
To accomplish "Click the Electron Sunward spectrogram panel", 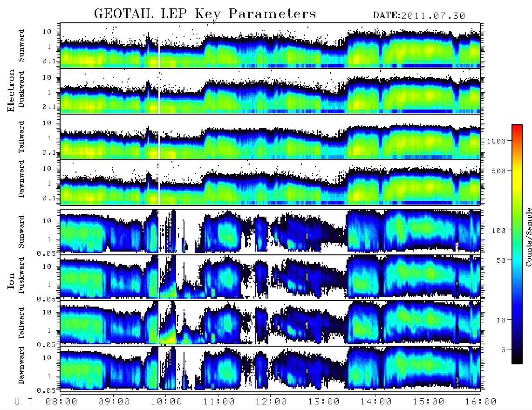I will tap(270, 45).
